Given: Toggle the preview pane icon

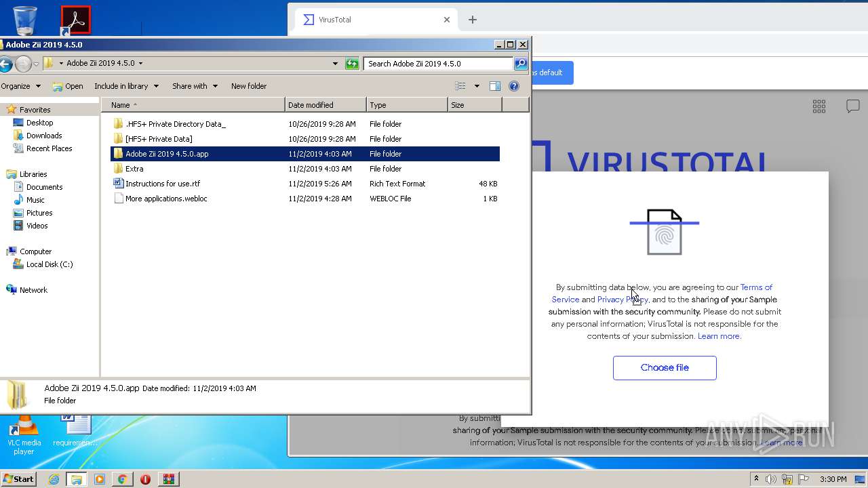Looking at the screenshot, I should (495, 86).
